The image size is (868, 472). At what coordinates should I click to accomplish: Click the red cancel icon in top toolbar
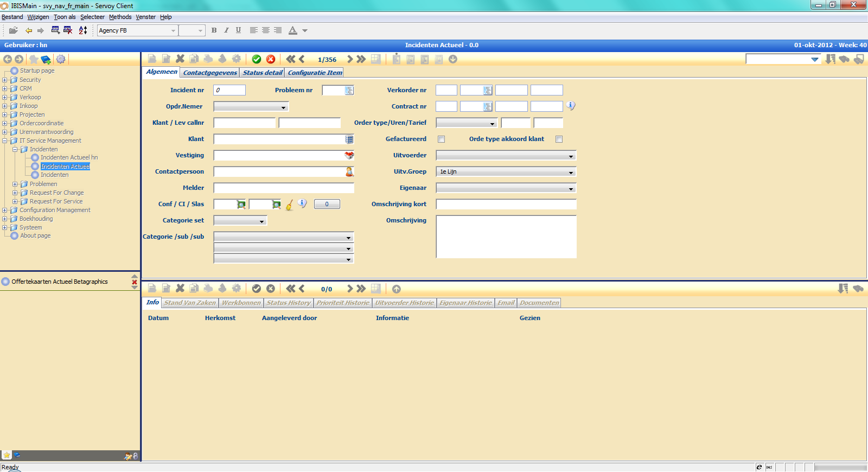pyautogui.click(x=271, y=59)
